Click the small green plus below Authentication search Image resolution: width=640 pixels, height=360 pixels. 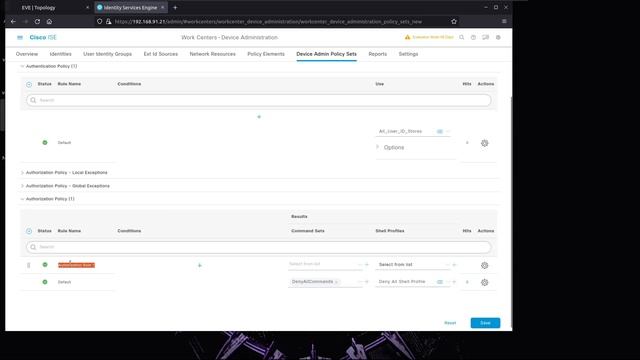coord(259,117)
